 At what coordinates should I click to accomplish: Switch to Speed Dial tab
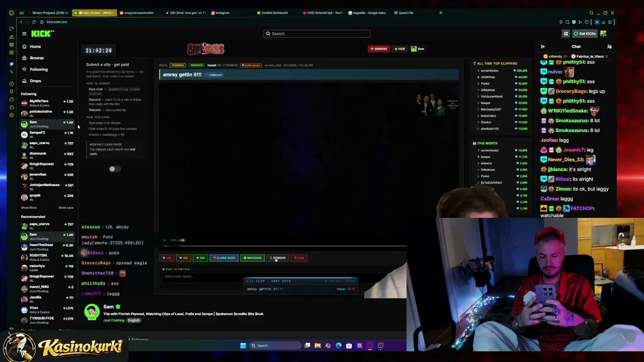[404, 13]
